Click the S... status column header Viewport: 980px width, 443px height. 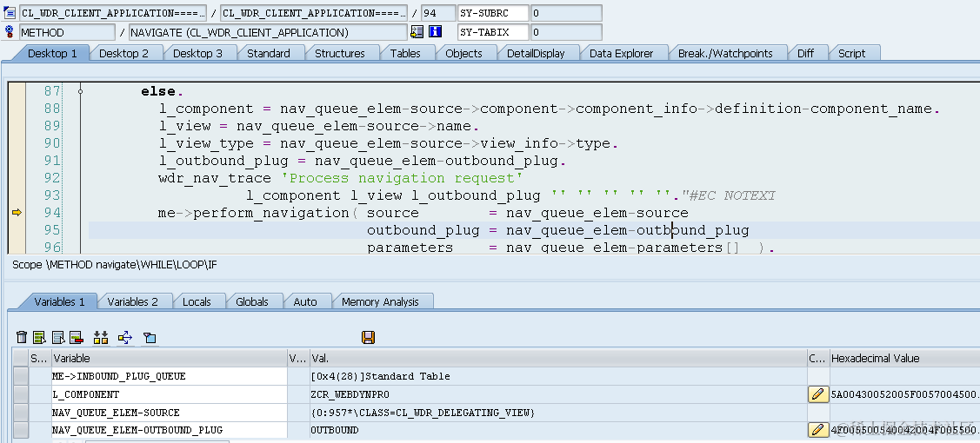(39, 358)
